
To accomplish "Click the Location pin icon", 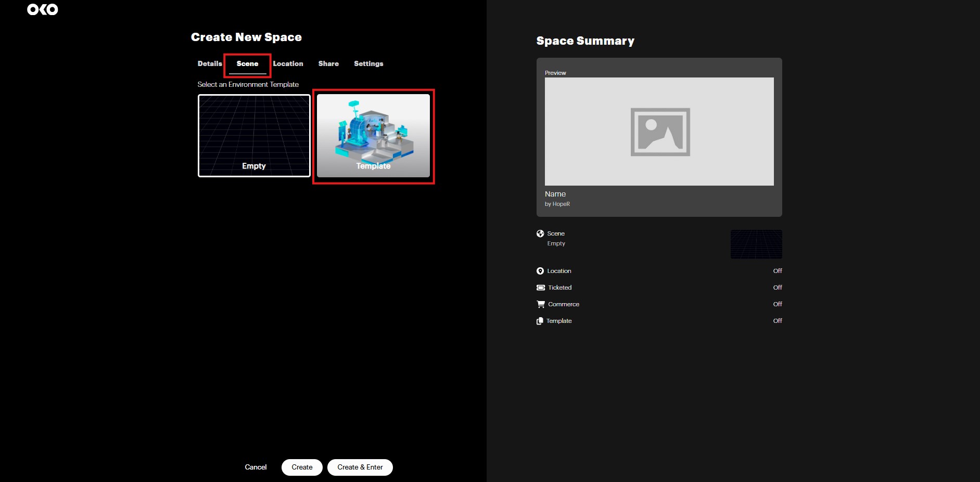I will tap(540, 271).
